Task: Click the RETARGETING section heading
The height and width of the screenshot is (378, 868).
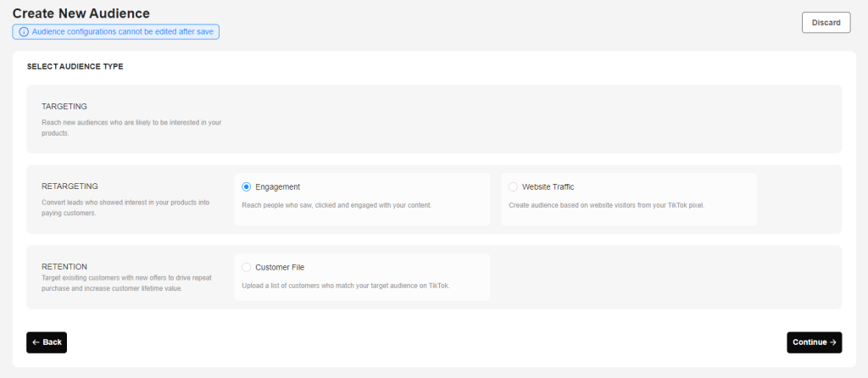Action: coord(70,186)
